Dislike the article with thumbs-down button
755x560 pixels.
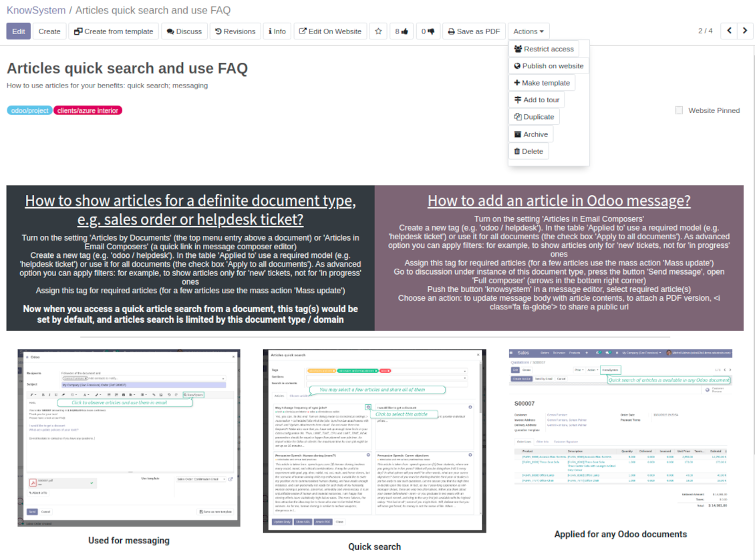point(428,31)
